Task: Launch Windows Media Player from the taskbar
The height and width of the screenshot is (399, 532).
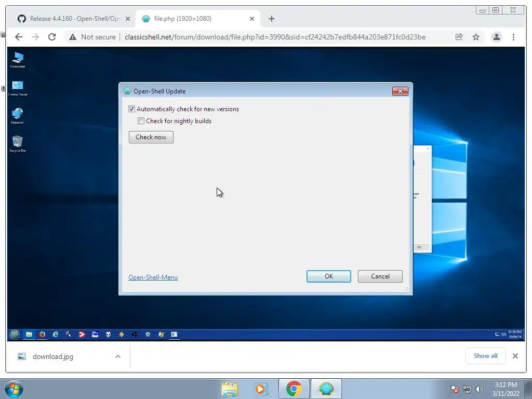Action: click(x=261, y=389)
